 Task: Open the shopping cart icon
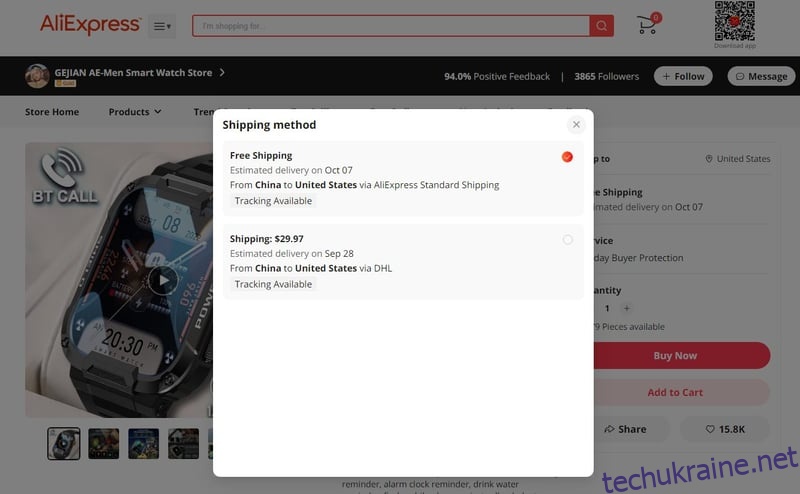(648, 23)
